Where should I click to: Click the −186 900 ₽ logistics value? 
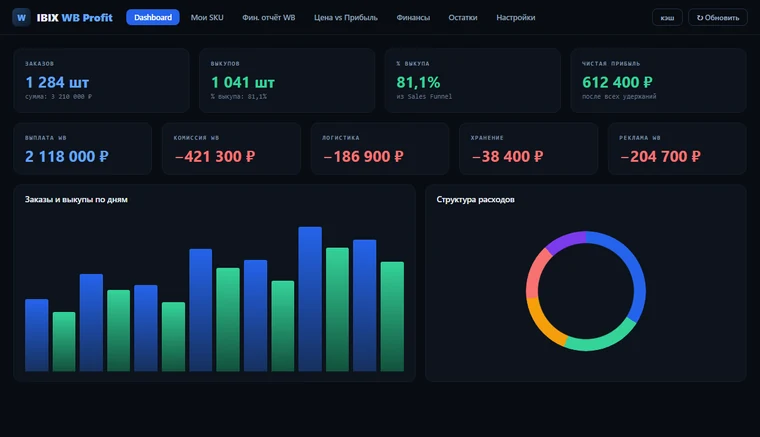coord(363,156)
